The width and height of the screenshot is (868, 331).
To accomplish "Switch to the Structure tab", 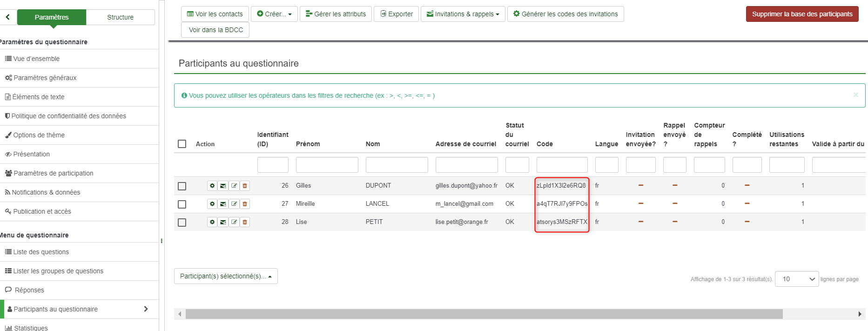I will (120, 17).
